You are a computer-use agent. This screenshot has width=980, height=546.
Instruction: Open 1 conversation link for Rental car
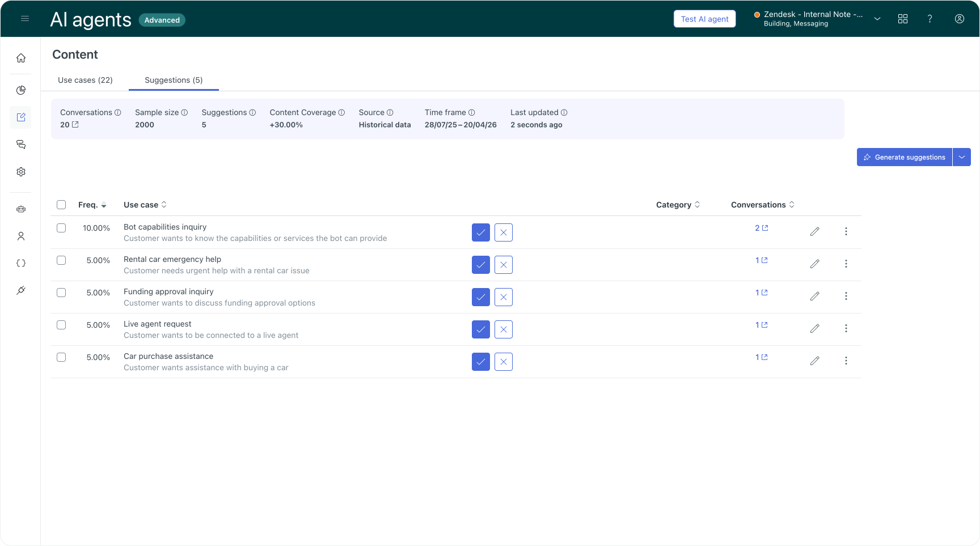click(x=762, y=260)
